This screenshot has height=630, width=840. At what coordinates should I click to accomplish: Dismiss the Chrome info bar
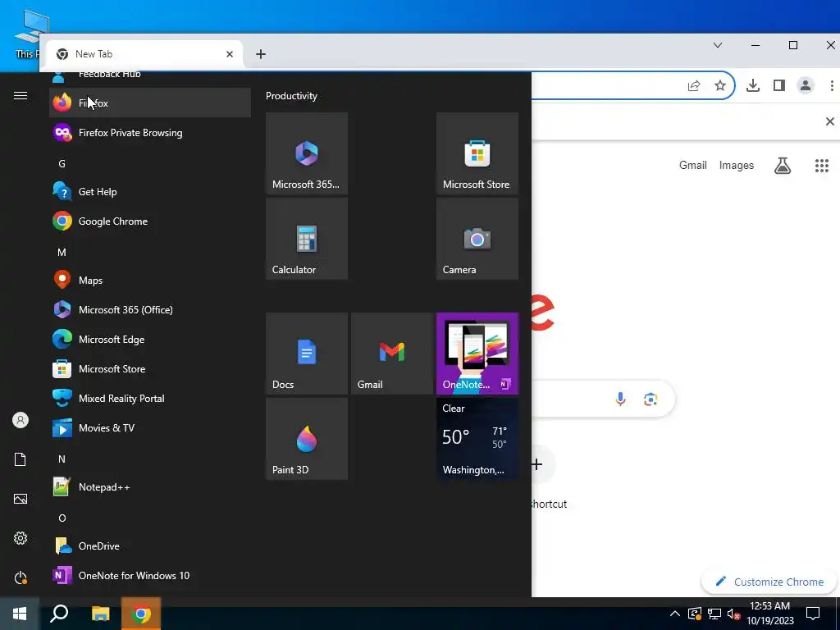pyautogui.click(x=830, y=121)
